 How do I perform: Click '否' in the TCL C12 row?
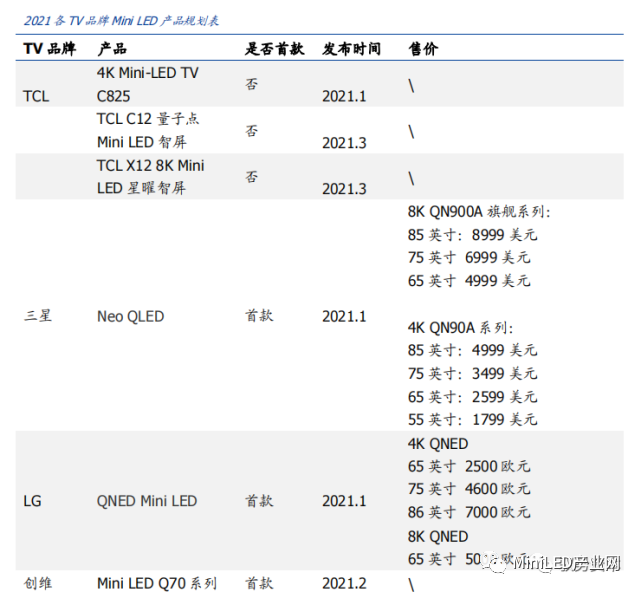pyautogui.click(x=251, y=131)
